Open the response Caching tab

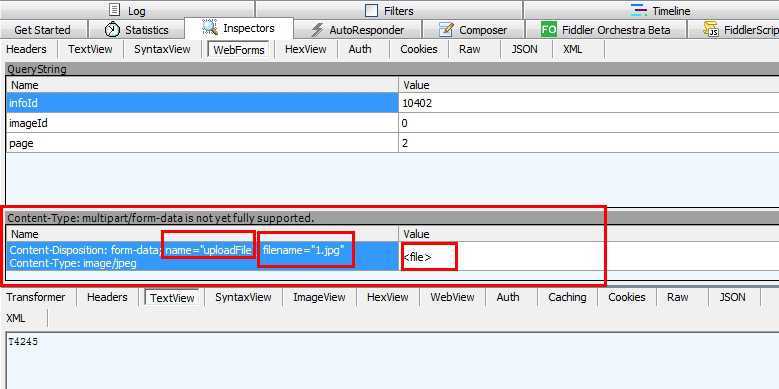click(567, 297)
